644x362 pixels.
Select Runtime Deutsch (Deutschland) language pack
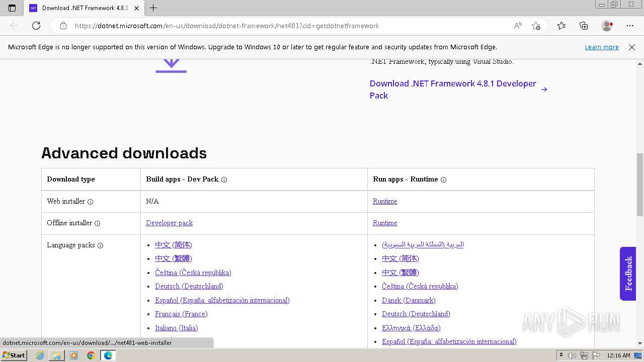pos(416,314)
